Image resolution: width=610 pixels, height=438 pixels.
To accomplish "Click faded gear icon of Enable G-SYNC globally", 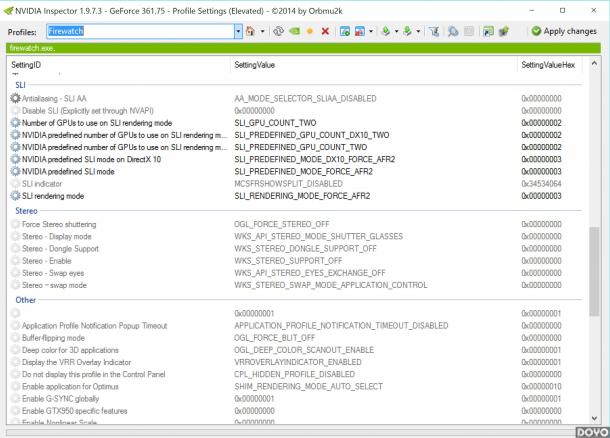I will [x=15, y=399].
